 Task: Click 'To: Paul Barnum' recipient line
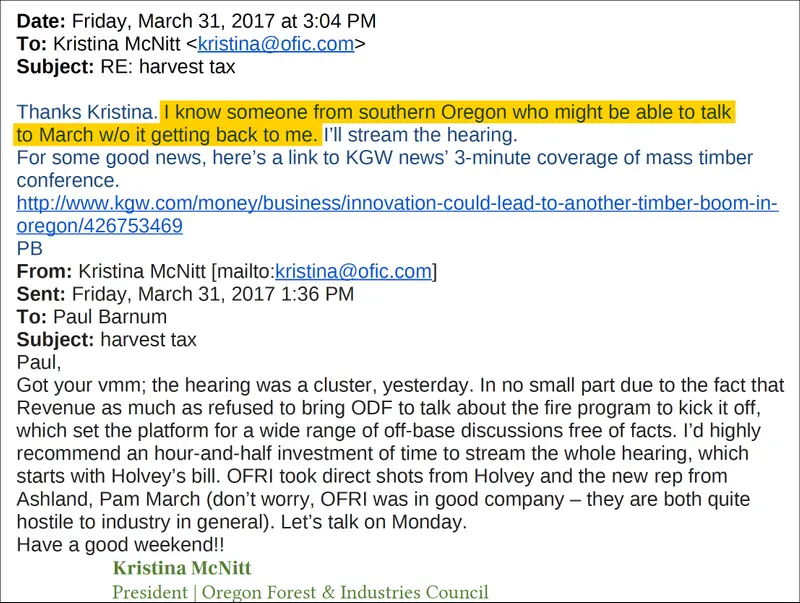click(91, 317)
